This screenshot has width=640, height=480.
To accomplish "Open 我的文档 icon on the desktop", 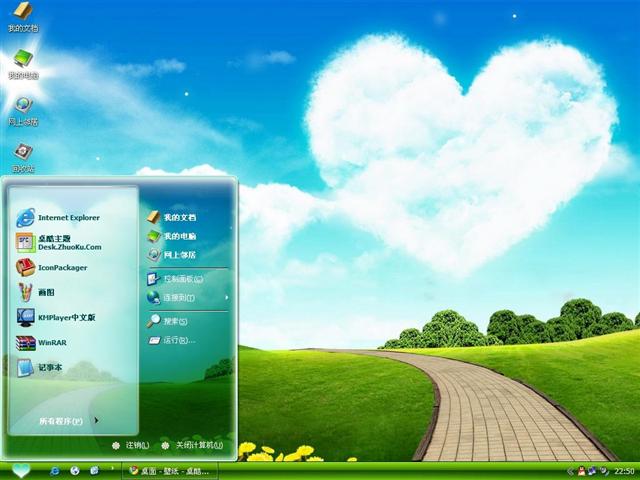I will click(23, 17).
